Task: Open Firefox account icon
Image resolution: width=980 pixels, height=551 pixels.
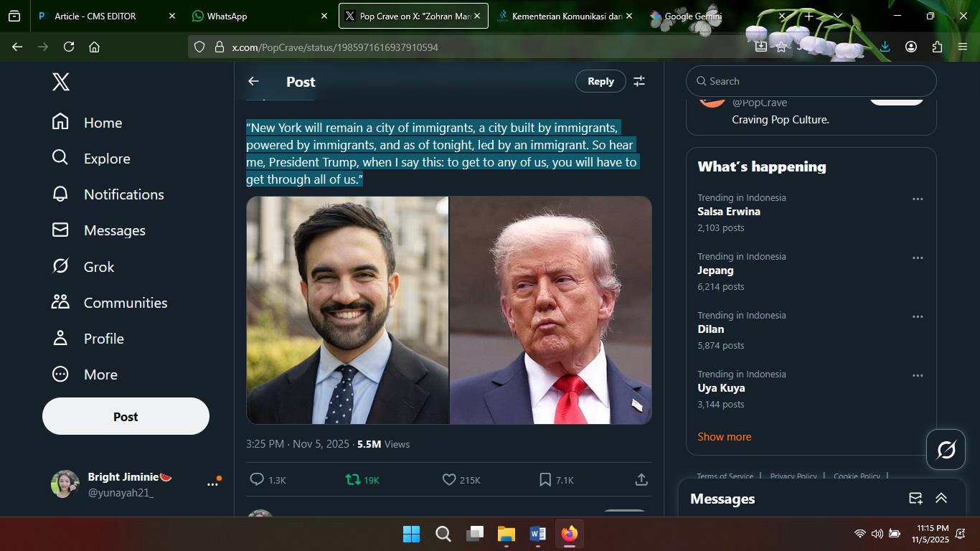Action: [911, 47]
